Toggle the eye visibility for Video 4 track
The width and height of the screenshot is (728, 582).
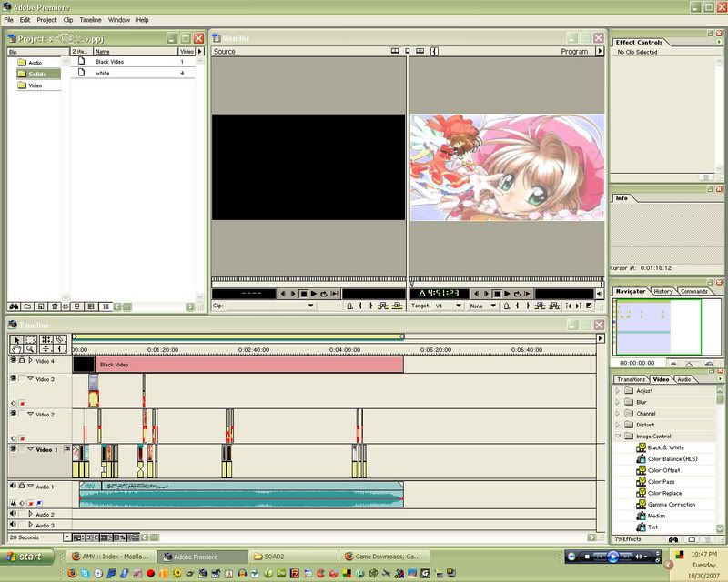[13, 360]
